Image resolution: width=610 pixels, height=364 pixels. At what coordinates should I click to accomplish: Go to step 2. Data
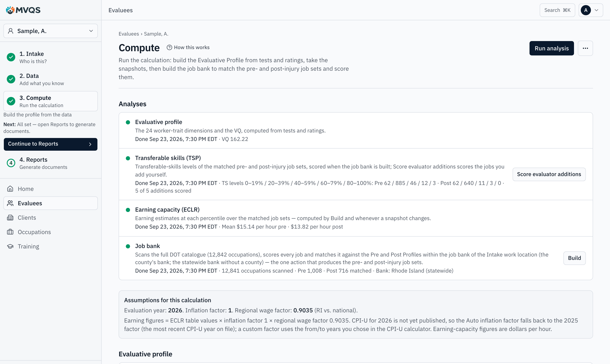[x=51, y=79]
